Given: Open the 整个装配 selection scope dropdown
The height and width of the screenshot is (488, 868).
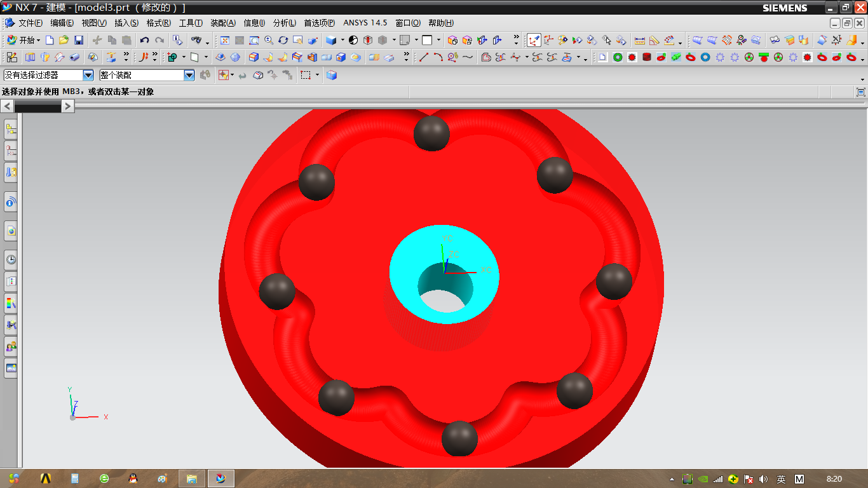Looking at the screenshot, I should [189, 75].
